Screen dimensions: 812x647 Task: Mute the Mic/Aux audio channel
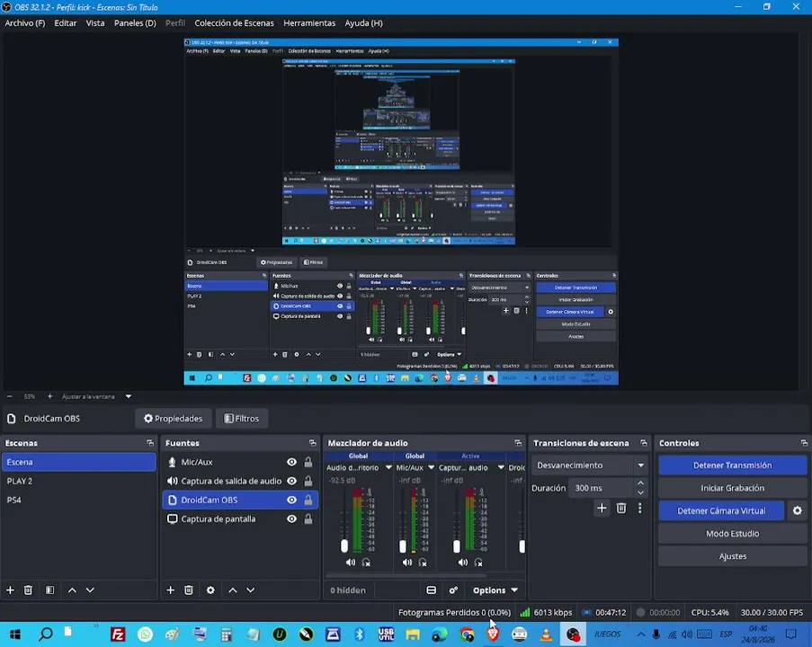407,563
